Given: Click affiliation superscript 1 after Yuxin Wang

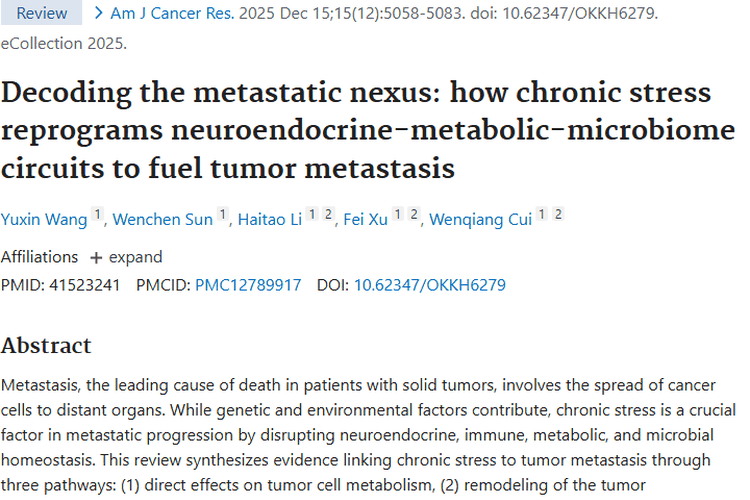Looking at the screenshot, I should tap(97, 215).
